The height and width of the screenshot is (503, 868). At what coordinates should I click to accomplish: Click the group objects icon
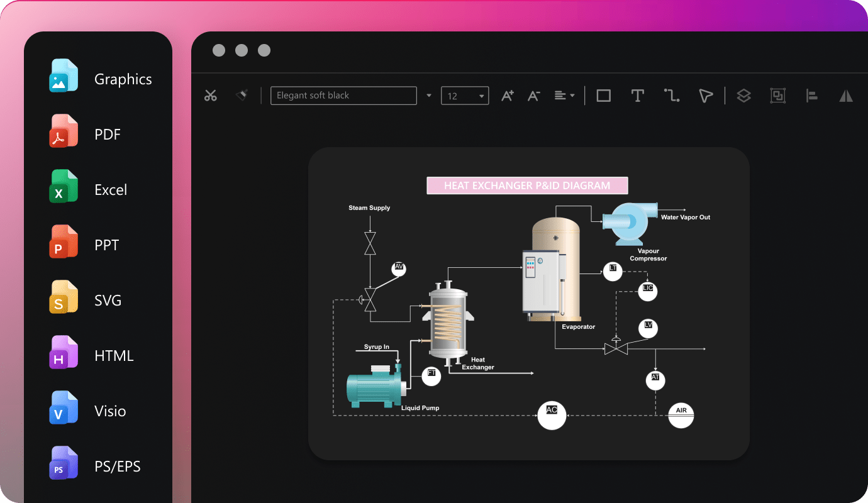point(778,96)
